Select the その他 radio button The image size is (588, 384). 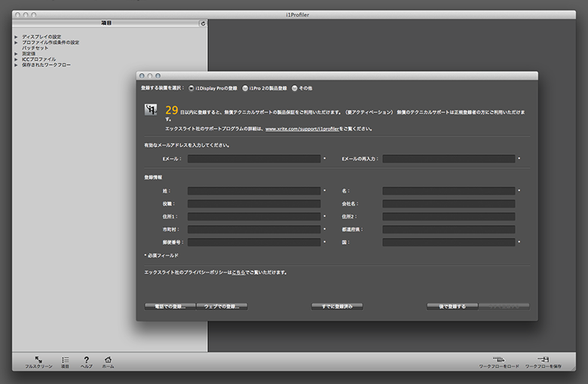(295, 88)
